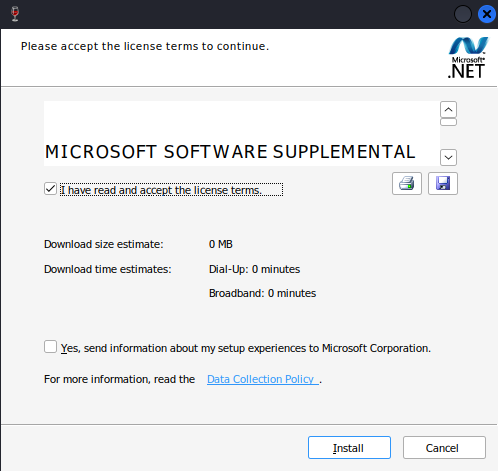The image size is (498, 471).
Task: Click the Install button
Action: pos(349,448)
